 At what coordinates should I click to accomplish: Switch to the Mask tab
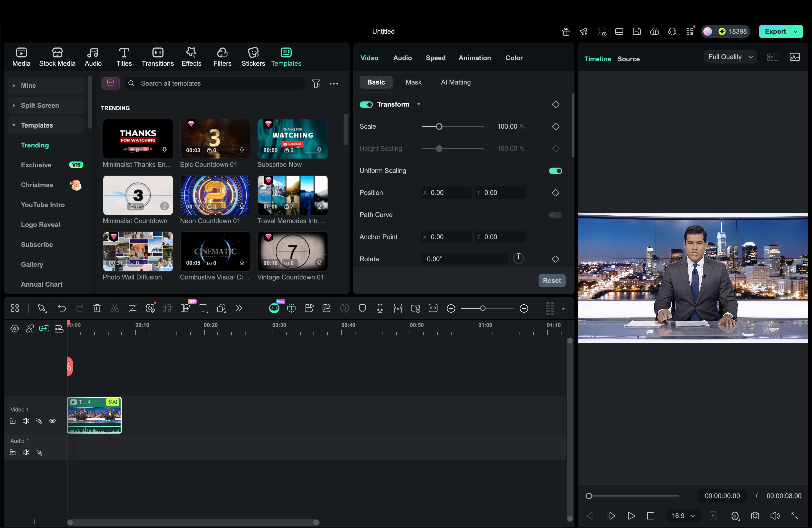pyautogui.click(x=413, y=82)
